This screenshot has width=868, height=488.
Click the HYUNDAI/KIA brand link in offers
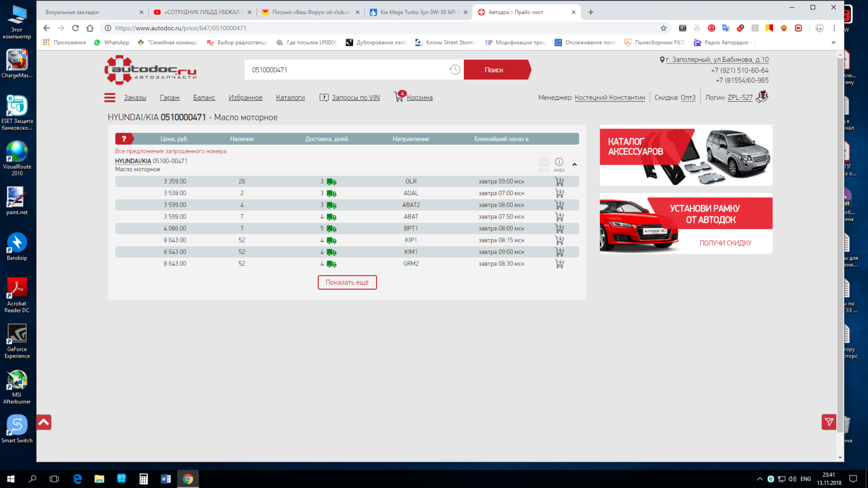(x=133, y=161)
